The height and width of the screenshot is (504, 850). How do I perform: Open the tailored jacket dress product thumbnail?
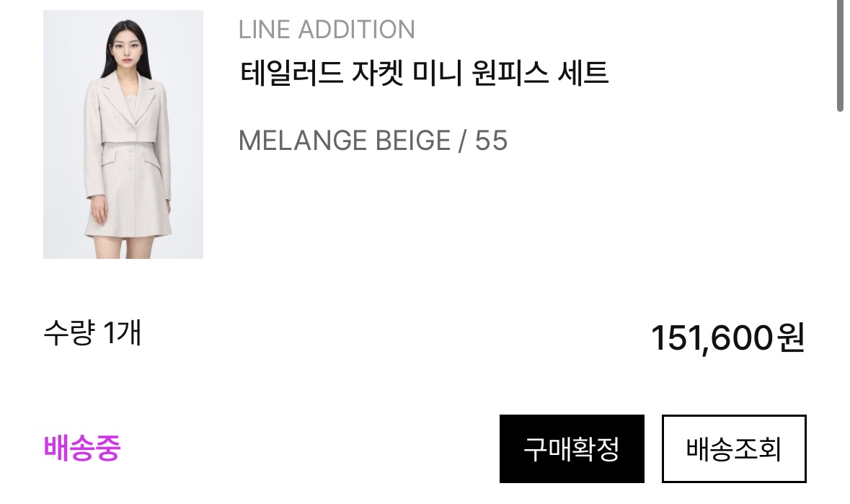[123, 134]
